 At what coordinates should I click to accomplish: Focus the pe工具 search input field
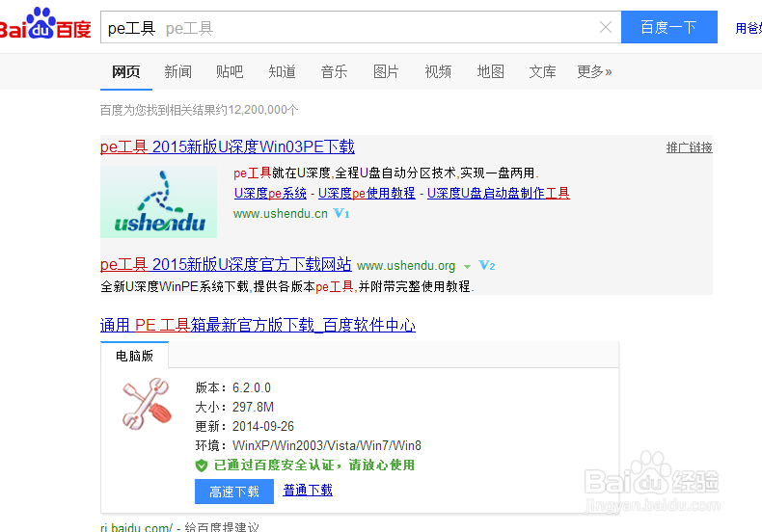[361, 27]
